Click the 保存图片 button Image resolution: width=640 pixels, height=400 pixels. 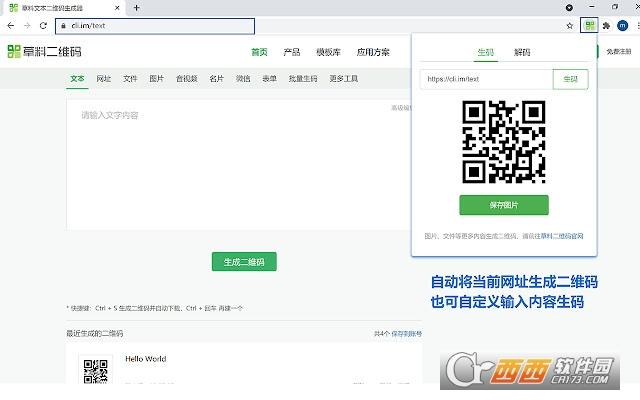[x=504, y=205]
